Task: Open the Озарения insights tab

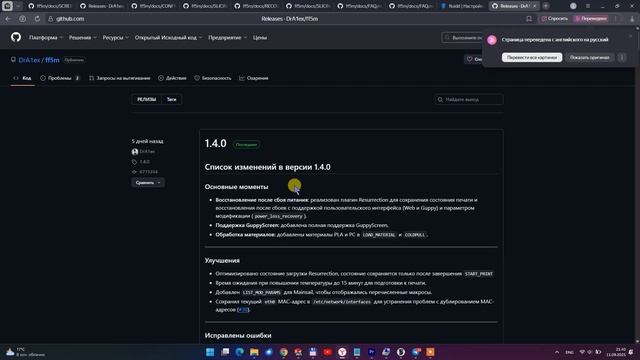Action: 254,78
